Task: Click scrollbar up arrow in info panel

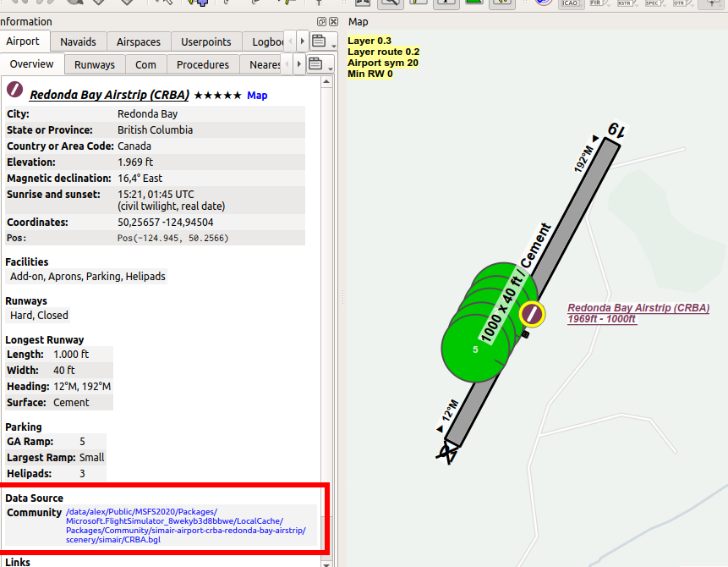Action: [x=326, y=82]
